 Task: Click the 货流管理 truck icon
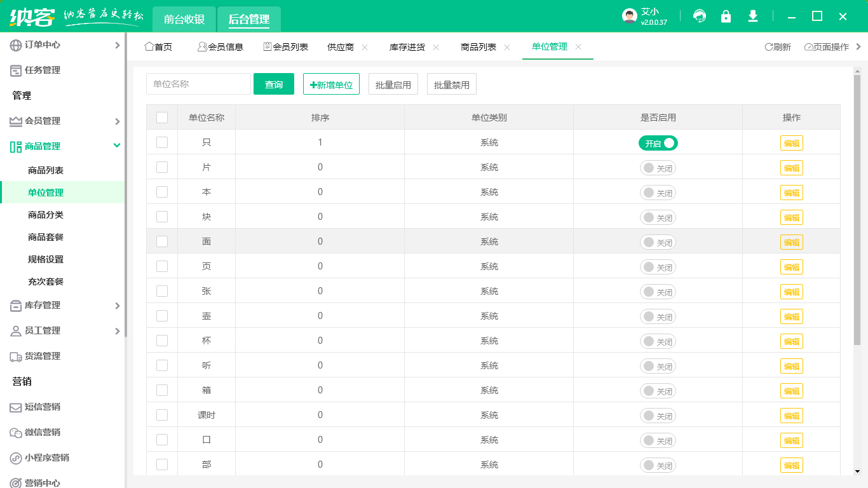pos(16,356)
